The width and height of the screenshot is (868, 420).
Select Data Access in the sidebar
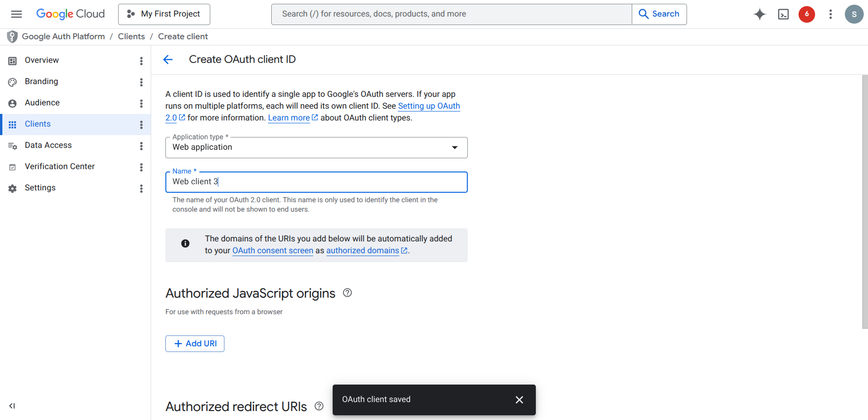click(75, 146)
